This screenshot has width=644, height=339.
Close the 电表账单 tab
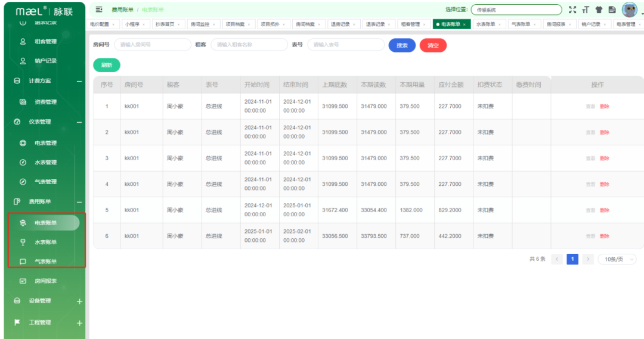465,24
